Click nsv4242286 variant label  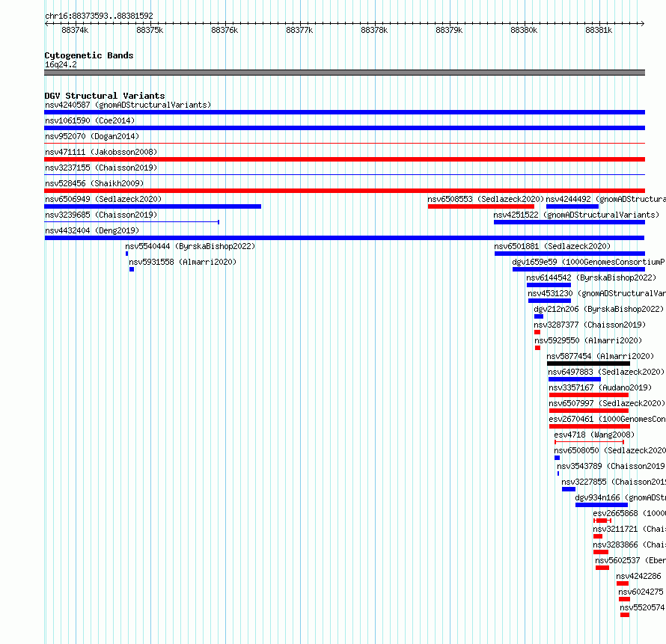pos(639,576)
